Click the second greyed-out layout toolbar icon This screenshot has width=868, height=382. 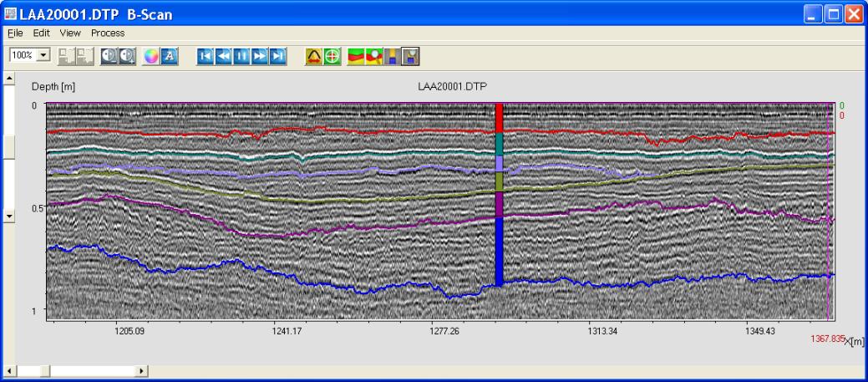tap(84, 56)
